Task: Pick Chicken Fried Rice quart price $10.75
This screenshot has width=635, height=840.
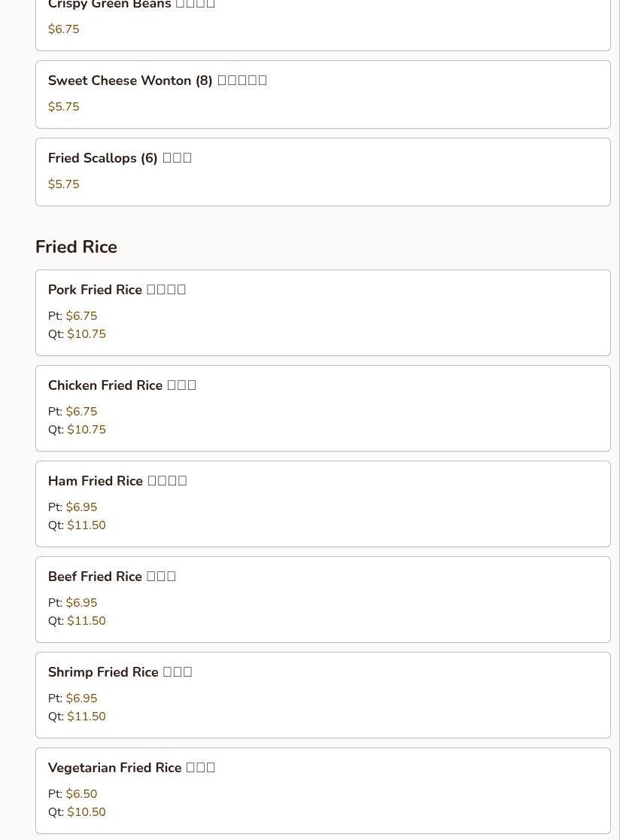Action: point(87,430)
